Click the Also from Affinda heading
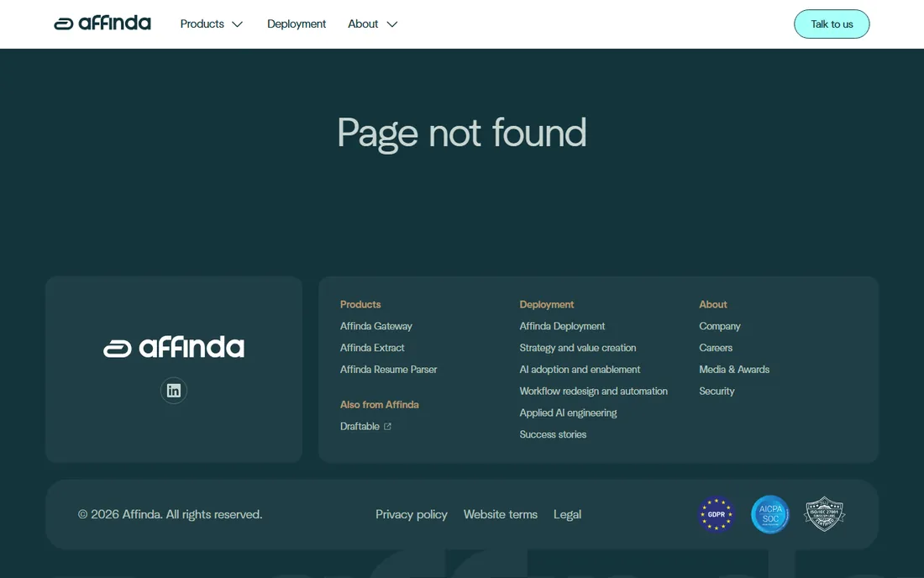This screenshot has height=578, width=924. tap(380, 405)
